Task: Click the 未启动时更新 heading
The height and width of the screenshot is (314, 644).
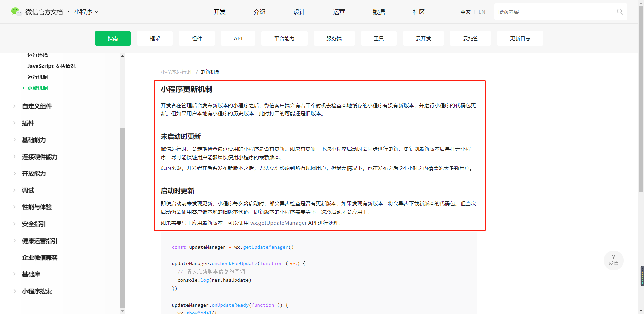Action: coord(181,137)
